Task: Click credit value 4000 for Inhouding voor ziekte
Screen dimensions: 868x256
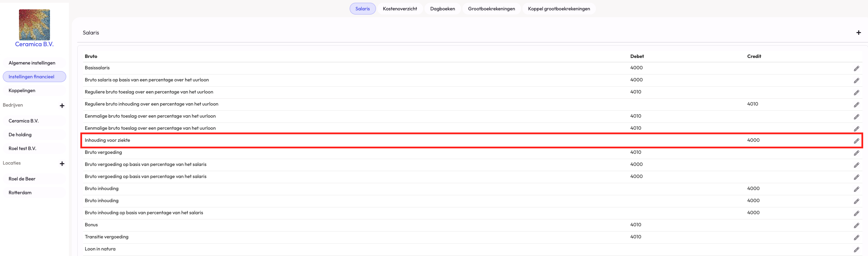Action: [x=754, y=140]
